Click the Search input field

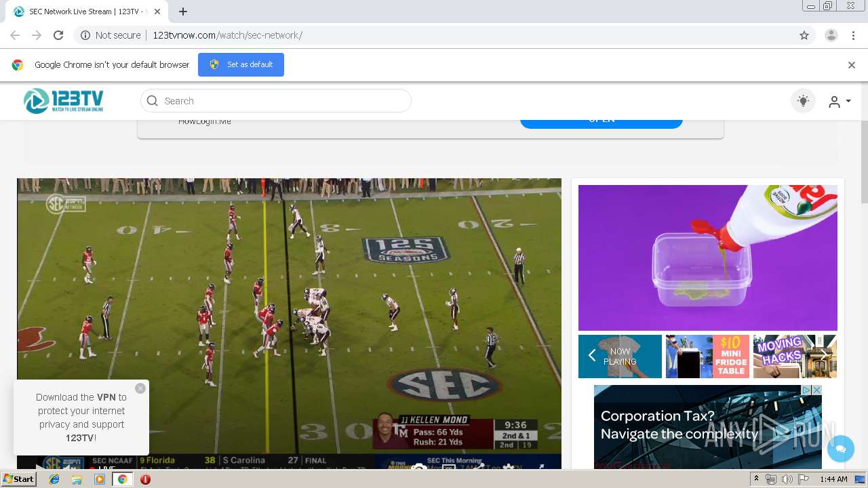(276, 101)
